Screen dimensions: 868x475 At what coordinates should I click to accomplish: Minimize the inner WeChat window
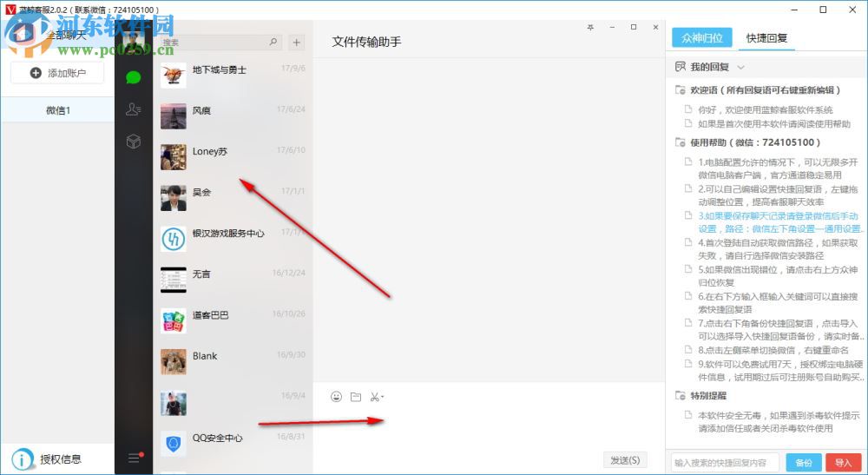pyautogui.click(x=612, y=27)
